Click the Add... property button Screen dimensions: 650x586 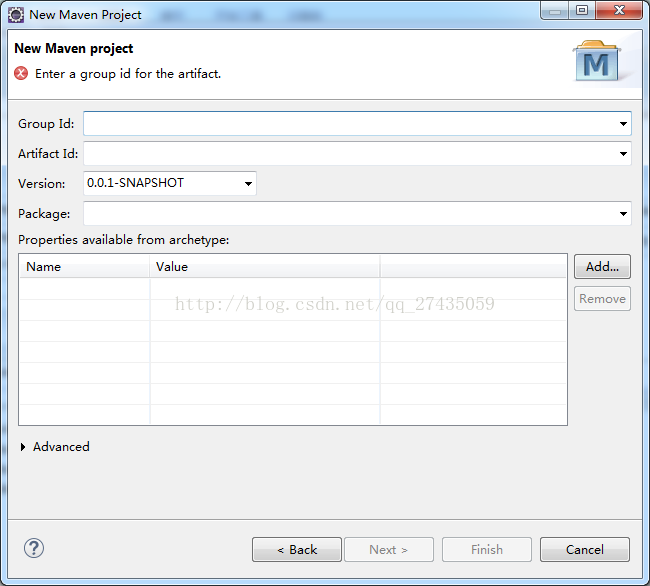602,266
